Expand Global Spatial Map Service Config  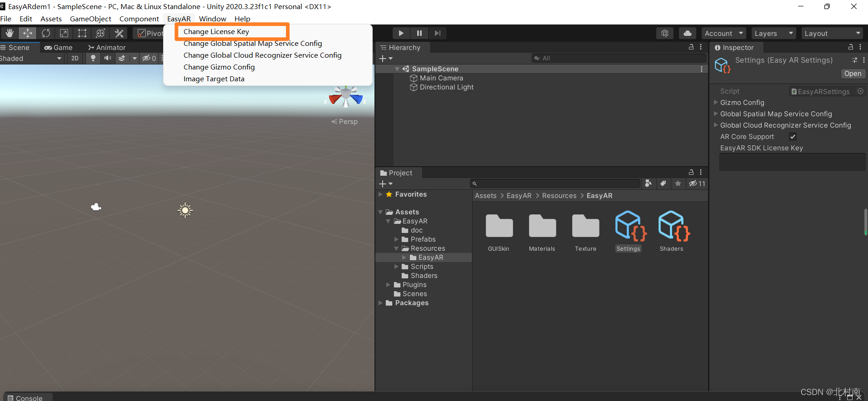click(x=716, y=114)
